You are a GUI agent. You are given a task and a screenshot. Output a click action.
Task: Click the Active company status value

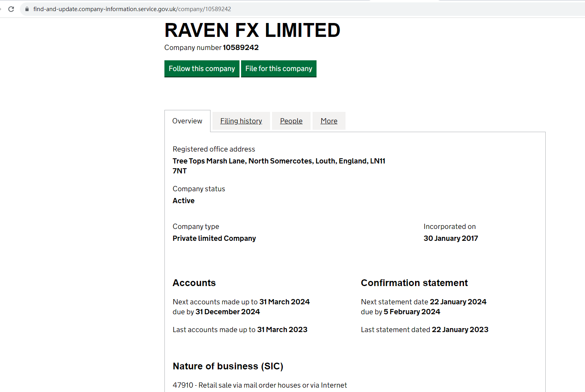point(183,201)
